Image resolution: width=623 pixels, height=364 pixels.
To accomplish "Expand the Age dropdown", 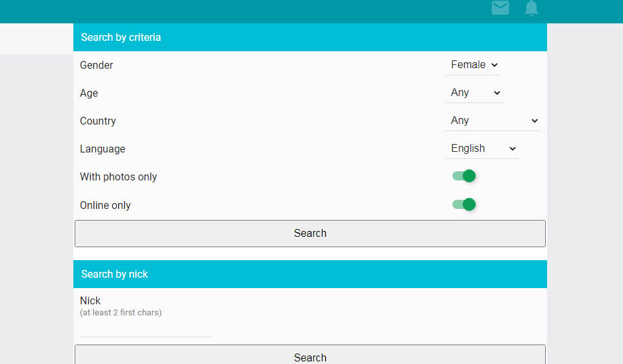I will (475, 93).
